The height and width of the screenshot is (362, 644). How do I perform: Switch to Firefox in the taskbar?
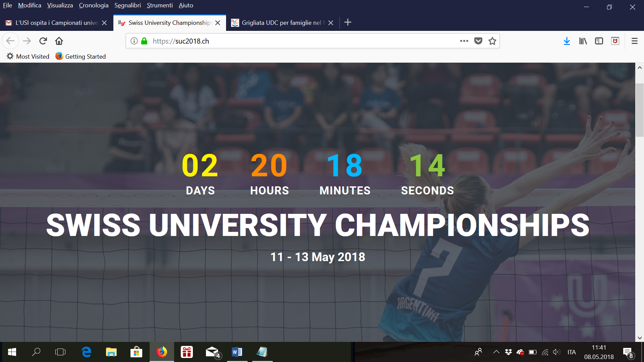click(162, 352)
